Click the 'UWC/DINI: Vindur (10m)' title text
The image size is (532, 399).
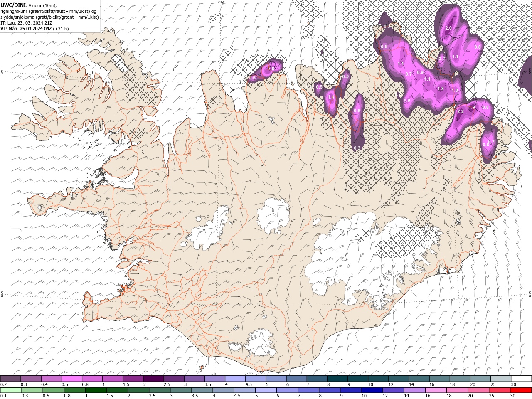28,5
